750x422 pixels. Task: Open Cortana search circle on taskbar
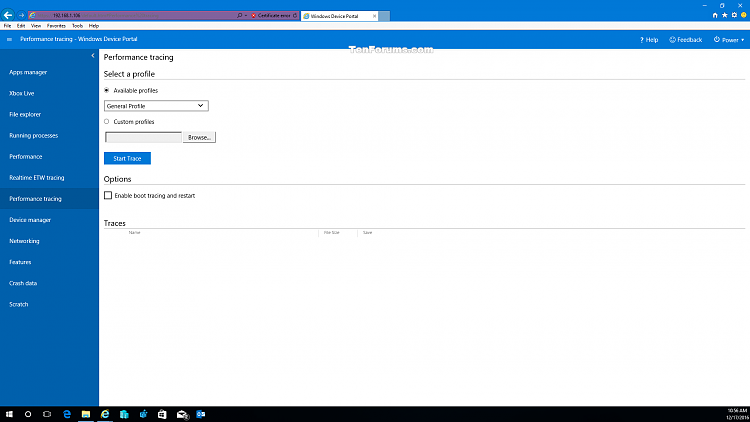28,414
